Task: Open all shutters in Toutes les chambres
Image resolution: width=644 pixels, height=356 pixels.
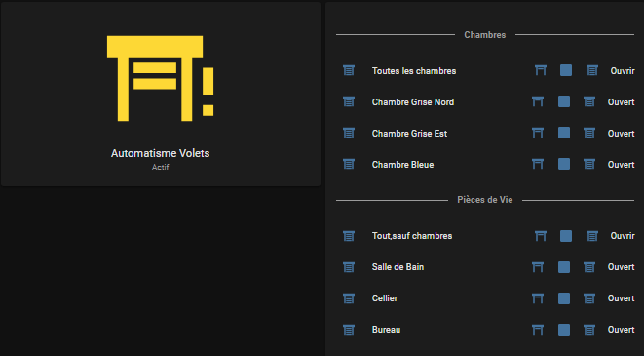Action: (541, 70)
